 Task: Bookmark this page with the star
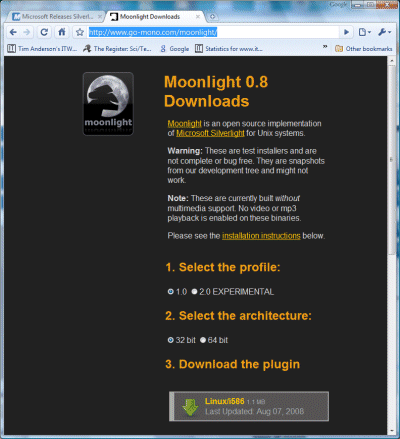80,32
